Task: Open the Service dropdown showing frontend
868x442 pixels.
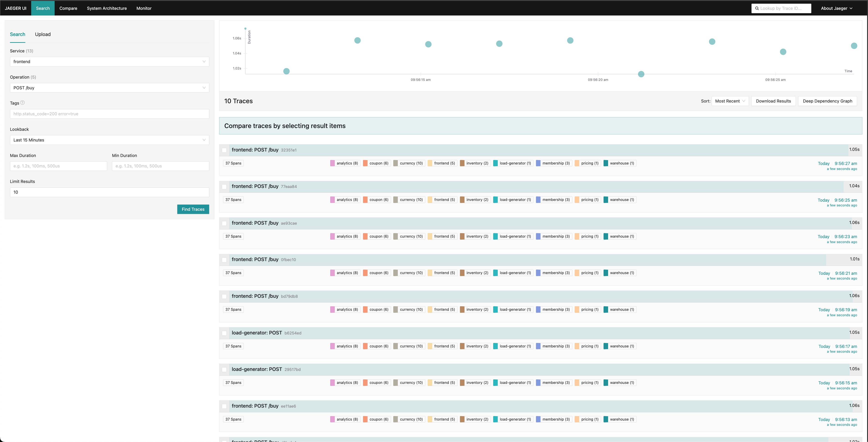Action: pyautogui.click(x=109, y=62)
